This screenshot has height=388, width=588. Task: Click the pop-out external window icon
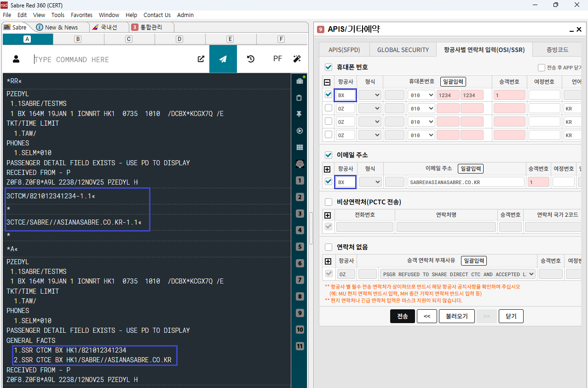[x=201, y=59]
